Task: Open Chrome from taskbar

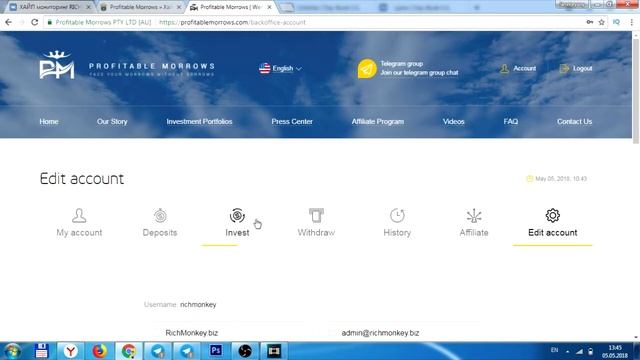Action: pyautogui.click(x=129, y=351)
